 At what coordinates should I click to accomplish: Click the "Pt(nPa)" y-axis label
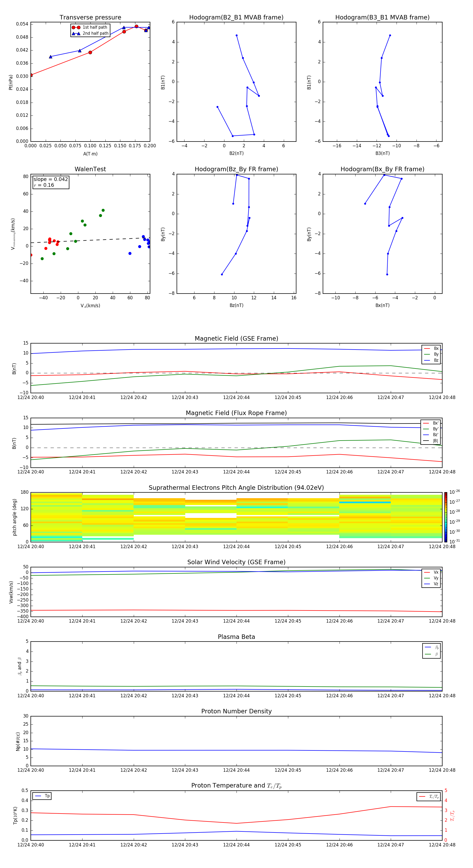pos(11,82)
